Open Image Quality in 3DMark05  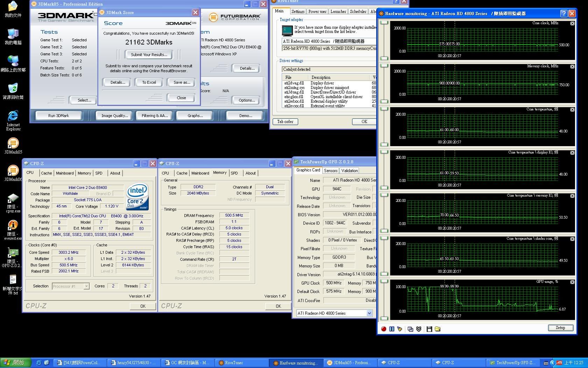click(x=115, y=116)
